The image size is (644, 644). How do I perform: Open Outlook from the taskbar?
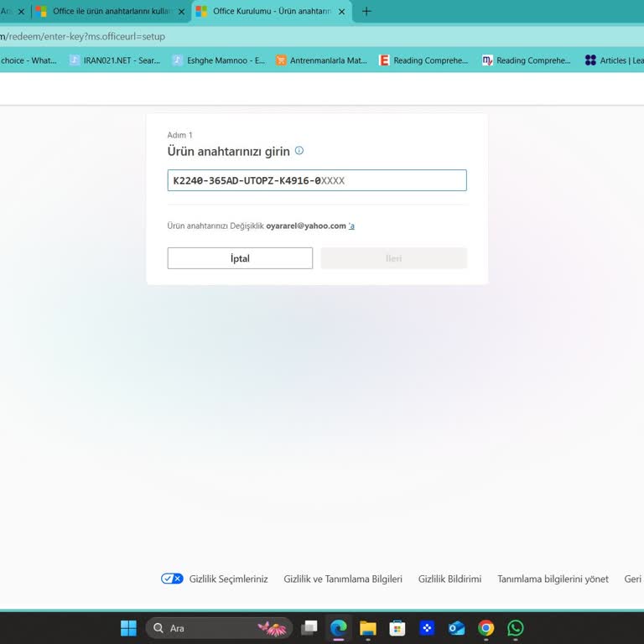tap(456, 628)
